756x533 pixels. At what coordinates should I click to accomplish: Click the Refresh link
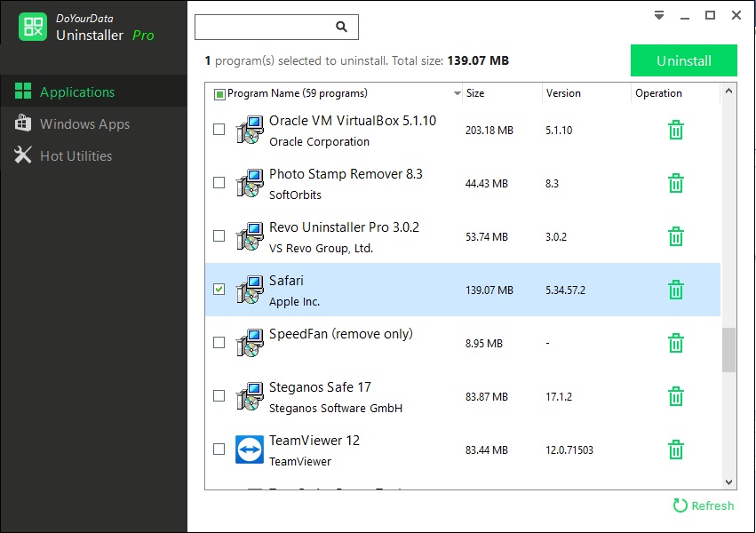coord(704,505)
